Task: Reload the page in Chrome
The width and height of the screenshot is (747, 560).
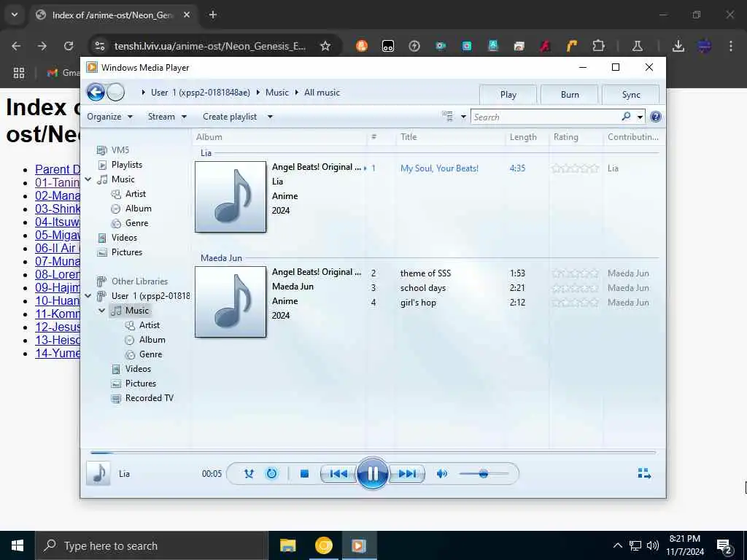Action: click(x=69, y=46)
